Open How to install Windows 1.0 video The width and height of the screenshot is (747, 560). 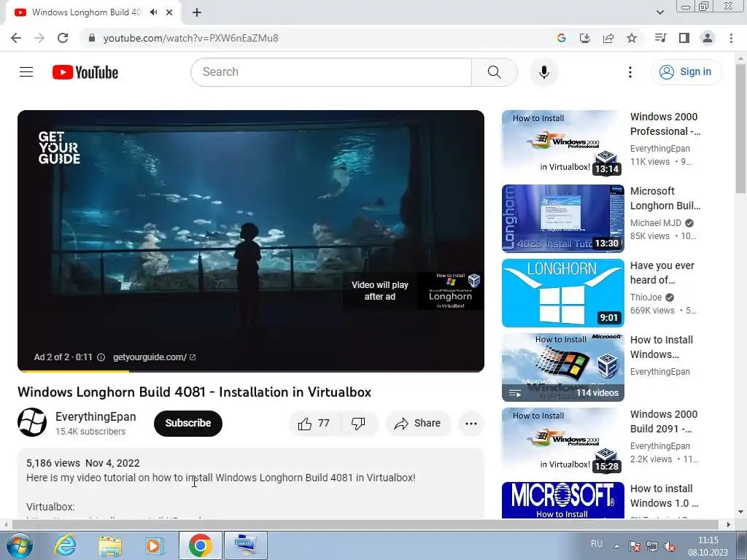tap(664, 496)
